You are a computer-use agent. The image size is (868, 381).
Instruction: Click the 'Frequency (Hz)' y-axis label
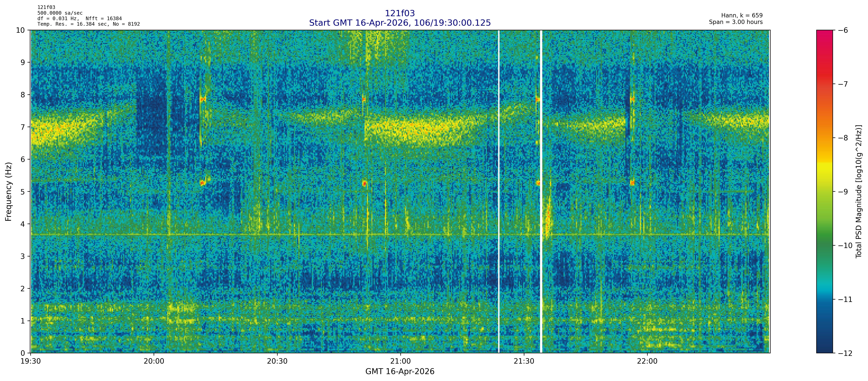(8, 192)
